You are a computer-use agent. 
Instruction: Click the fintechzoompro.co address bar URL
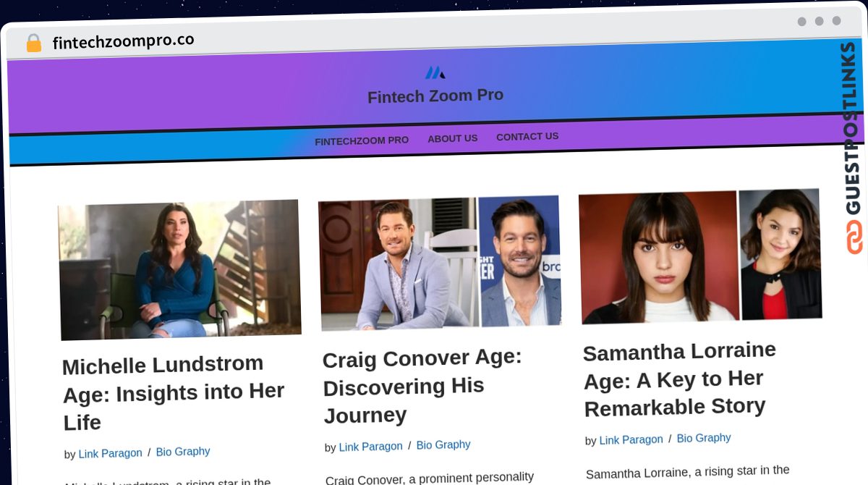123,41
